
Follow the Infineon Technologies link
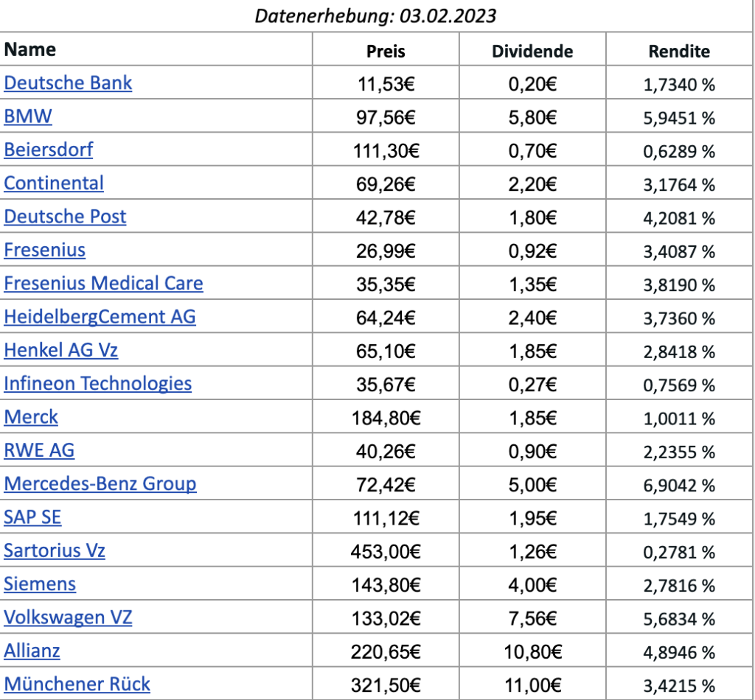pos(98,383)
